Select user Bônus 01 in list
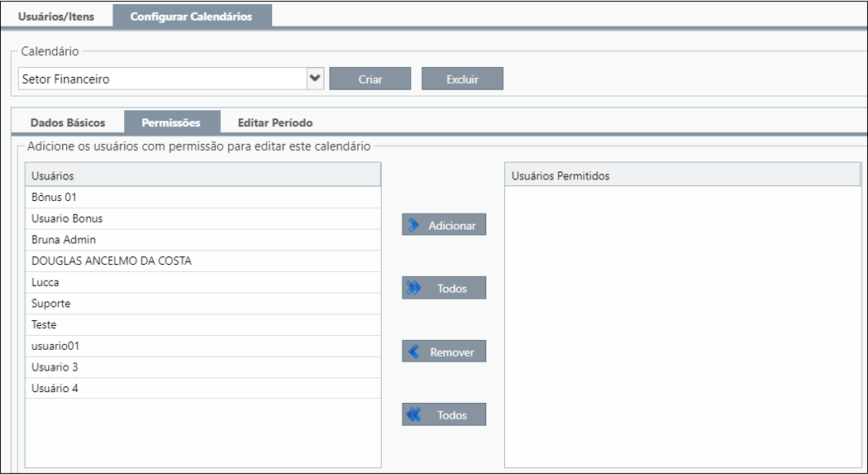868x474 pixels. click(x=203, y=197)
